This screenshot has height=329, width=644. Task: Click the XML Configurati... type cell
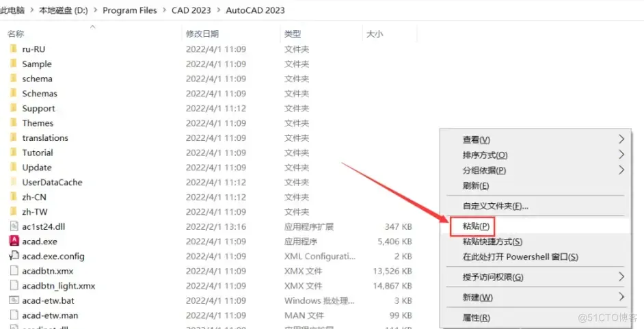tap(320, 256)
